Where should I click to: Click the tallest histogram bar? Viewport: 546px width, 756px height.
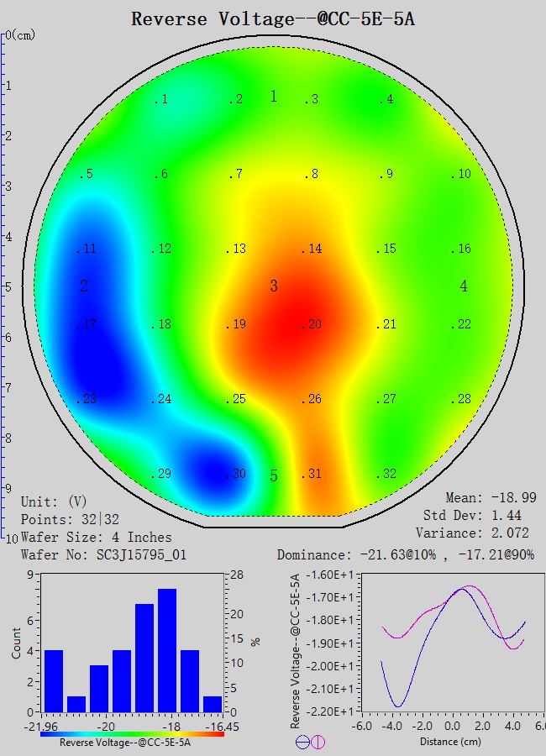pyautogui.click(x=167, y=650)
